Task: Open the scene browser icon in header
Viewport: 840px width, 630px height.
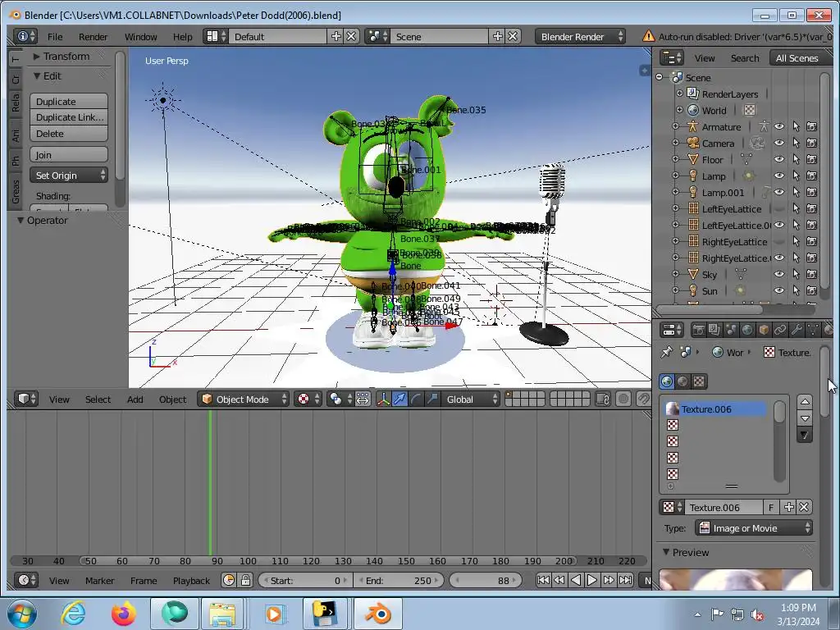Action: (x=377, y=36)
